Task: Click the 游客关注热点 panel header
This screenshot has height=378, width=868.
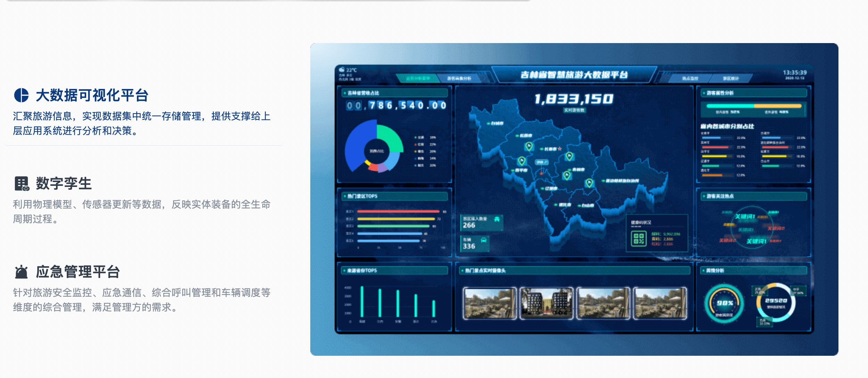Action: [754, 196]
